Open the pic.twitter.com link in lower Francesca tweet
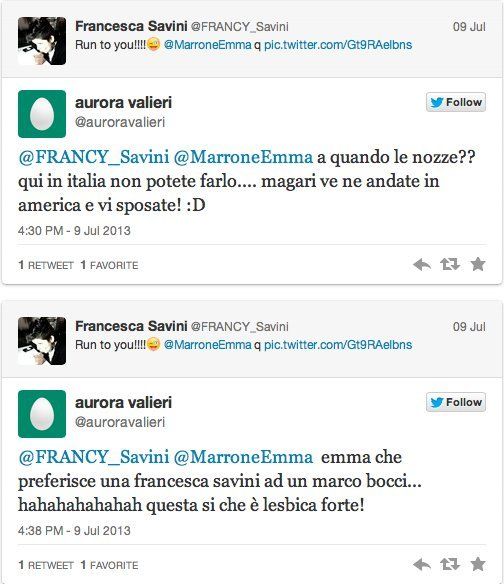The image size is (504, 584). [338, 345]
